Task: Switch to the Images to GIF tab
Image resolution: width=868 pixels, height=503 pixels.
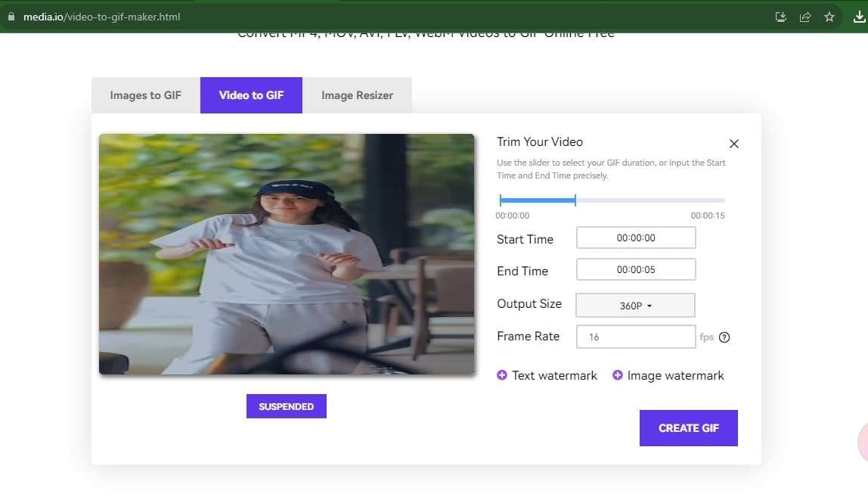Action: 145,95
